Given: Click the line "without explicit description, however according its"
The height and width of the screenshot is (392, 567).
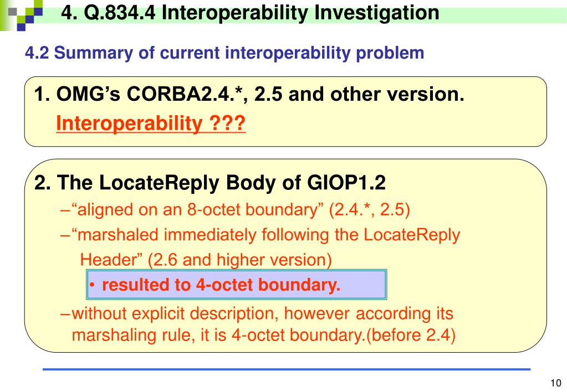Looking at the screenshot, I should tap(257, 313).
